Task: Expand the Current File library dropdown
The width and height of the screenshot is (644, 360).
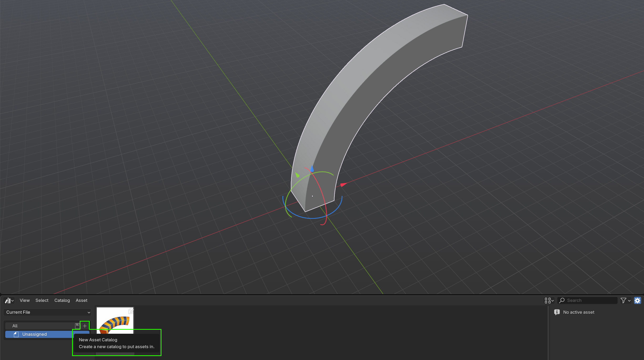Action: [x=47, y=312]
